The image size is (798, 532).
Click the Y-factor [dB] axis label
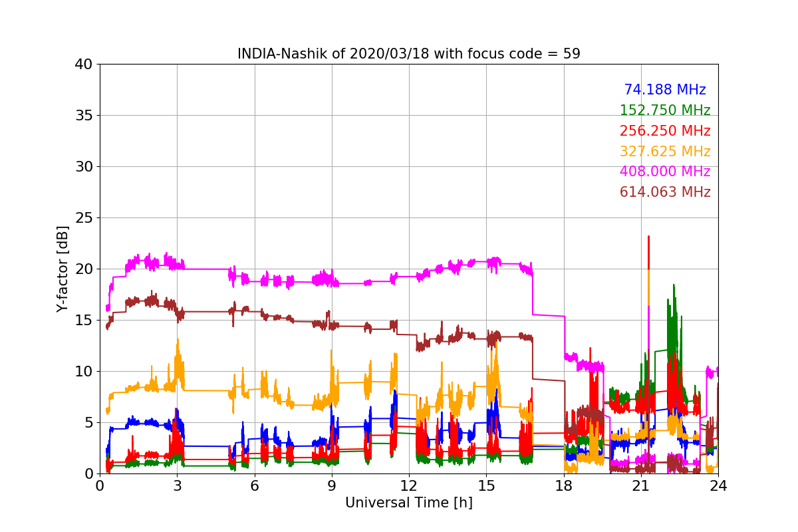[x=63, y=269]
